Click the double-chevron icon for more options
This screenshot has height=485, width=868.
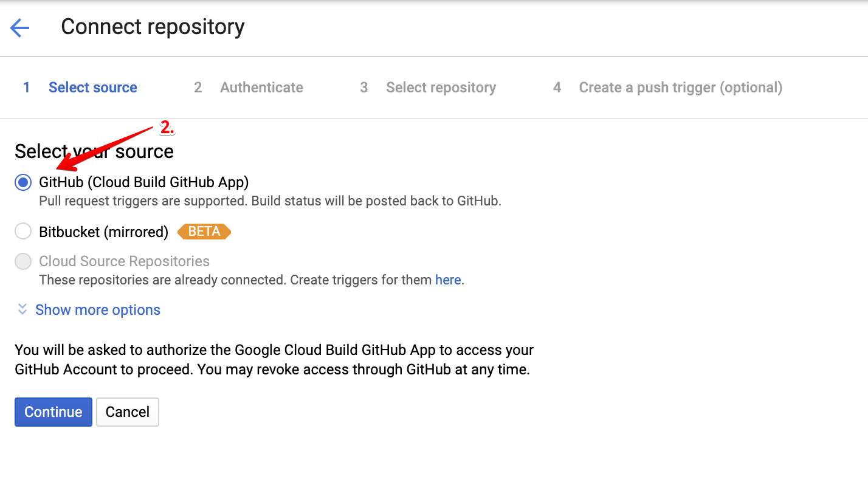(22, 309)
